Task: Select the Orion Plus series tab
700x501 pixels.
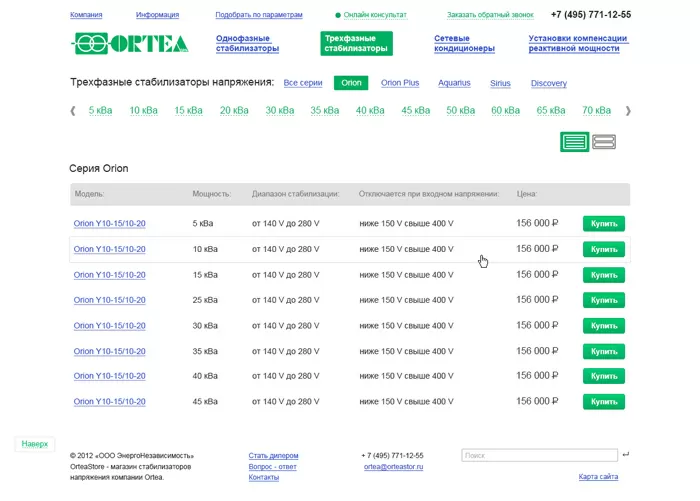Action: 400,83
